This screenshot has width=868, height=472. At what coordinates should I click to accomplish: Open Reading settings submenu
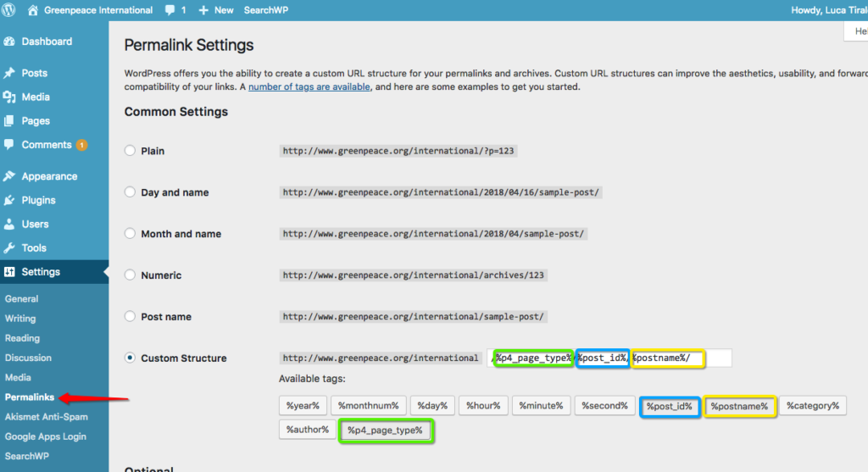(x=22, y=338)
